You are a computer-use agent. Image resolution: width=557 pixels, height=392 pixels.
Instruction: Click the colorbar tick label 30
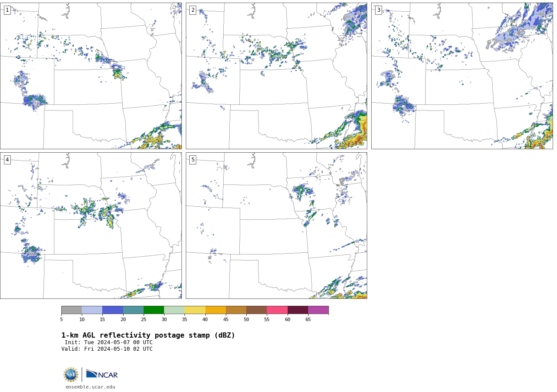tap(164, 319)
